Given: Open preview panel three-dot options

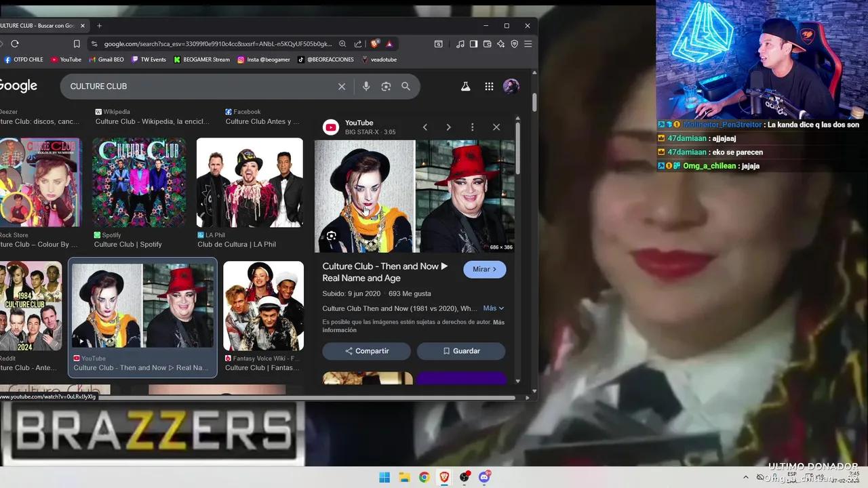Looking at the screenshot, I should click(x=473, y=127).
